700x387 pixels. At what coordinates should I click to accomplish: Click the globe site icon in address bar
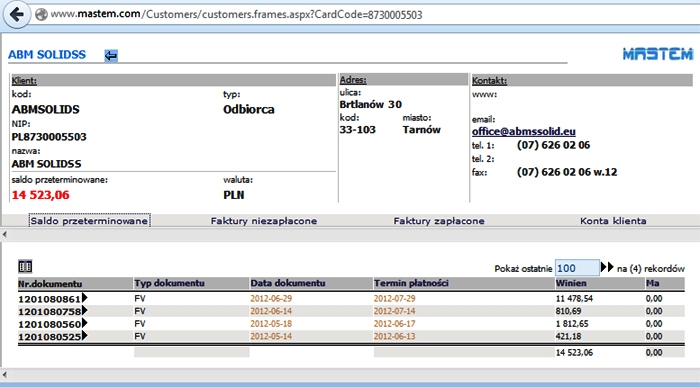tap(41, 15)
